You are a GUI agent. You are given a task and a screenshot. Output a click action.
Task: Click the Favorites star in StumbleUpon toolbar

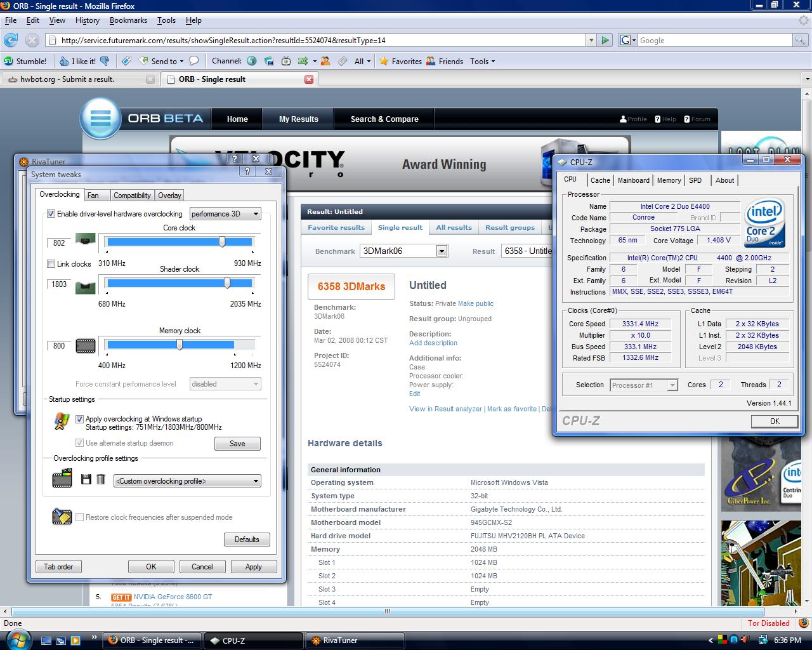400,61
